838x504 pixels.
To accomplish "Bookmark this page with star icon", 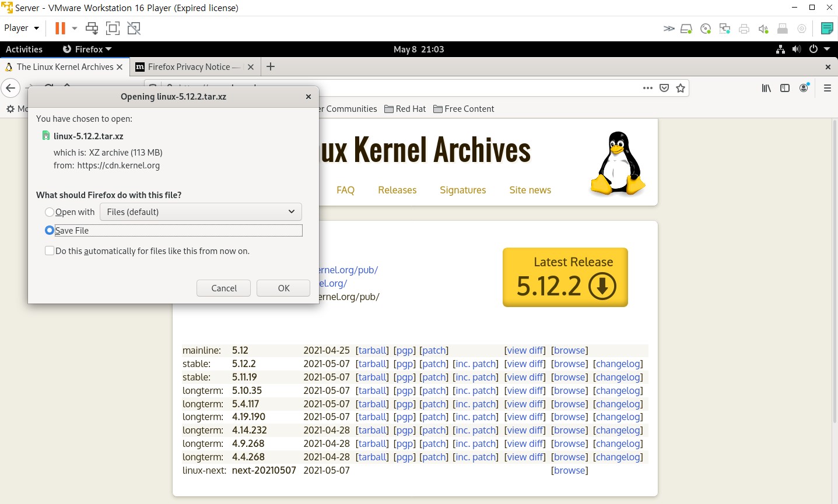I will click(680, 88).
